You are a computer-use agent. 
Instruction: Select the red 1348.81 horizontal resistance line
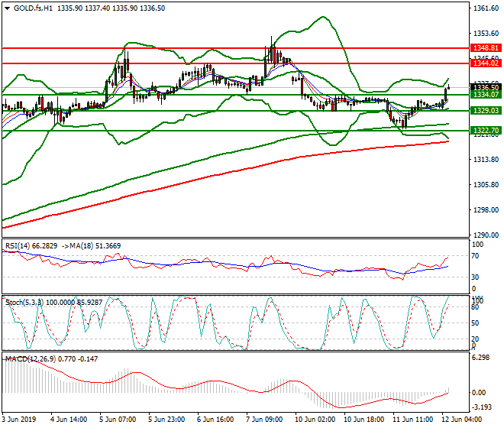point(236,48)
